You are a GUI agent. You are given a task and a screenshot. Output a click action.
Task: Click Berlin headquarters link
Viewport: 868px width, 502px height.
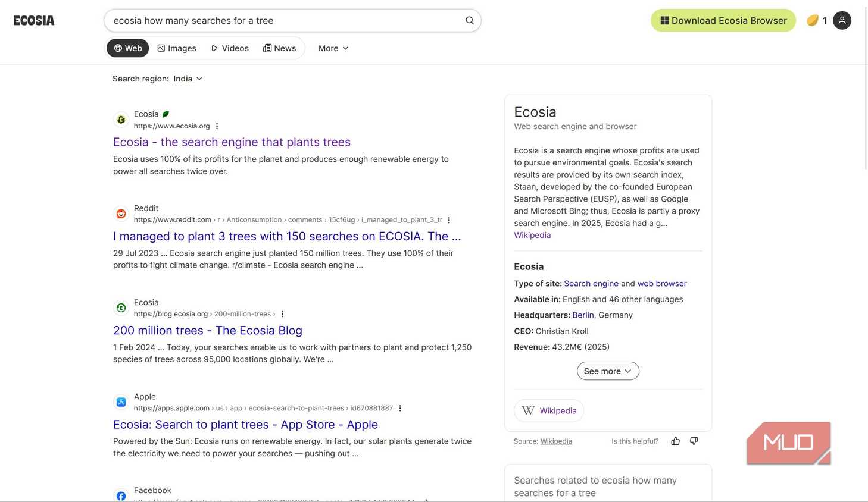tap(583, 315)
